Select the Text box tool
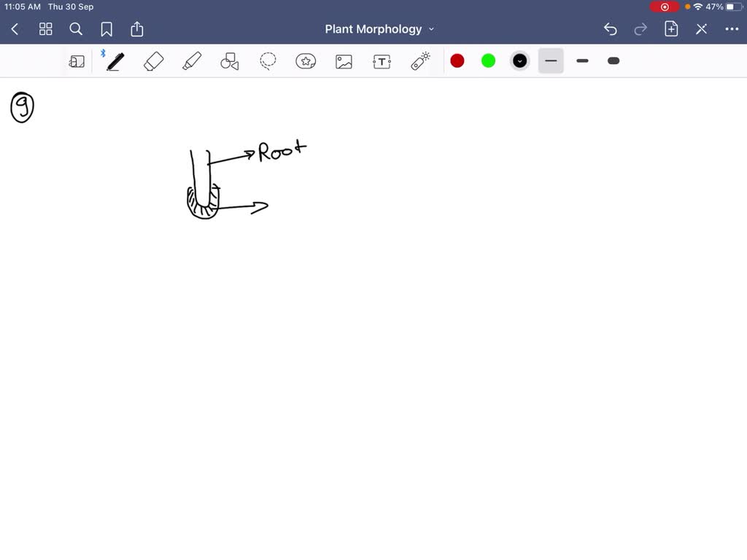Viewport: 747px width, 560px height. (x=382, y=61)
